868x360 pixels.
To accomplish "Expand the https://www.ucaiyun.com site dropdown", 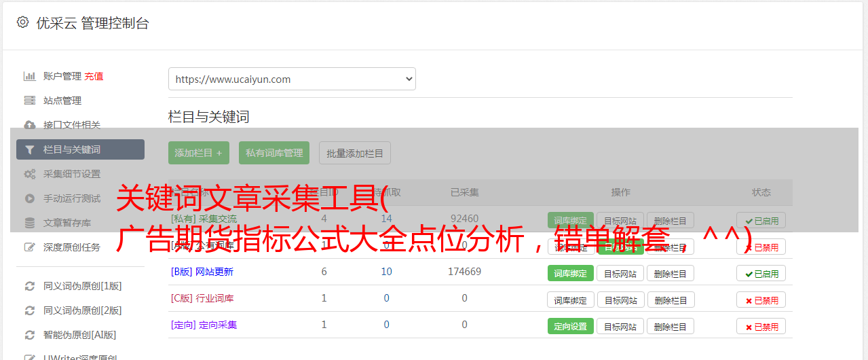I will coord(292,79).
